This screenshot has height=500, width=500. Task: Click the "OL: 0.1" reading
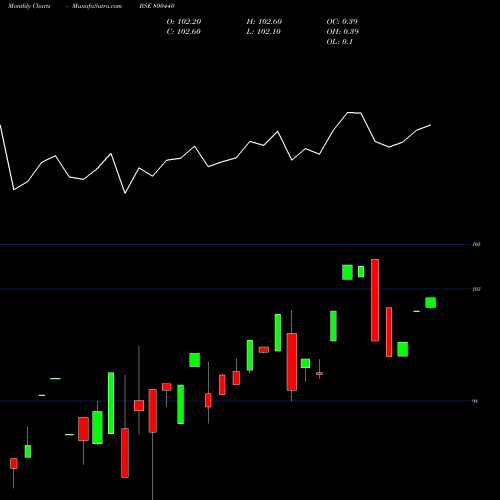tap(340, 42)
